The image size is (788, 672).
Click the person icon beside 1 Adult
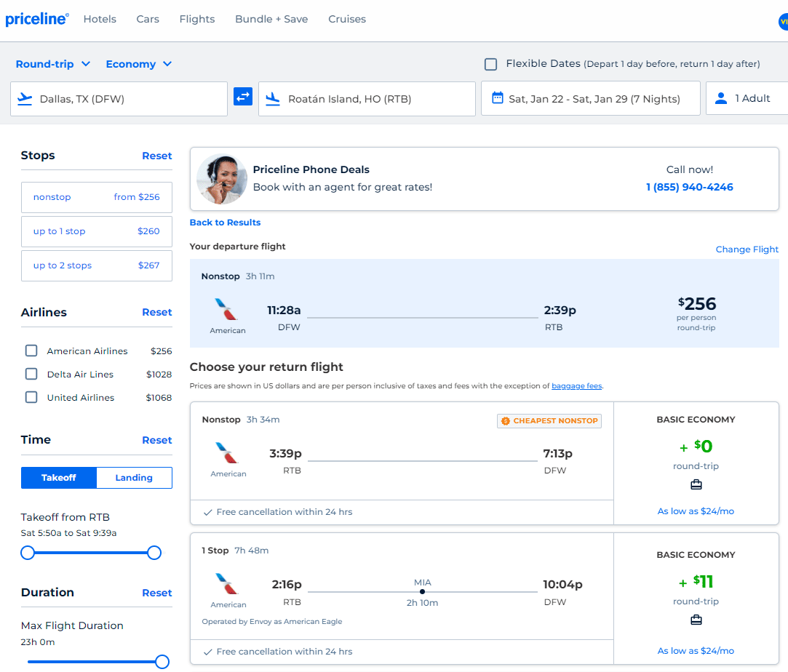point(720,98)
